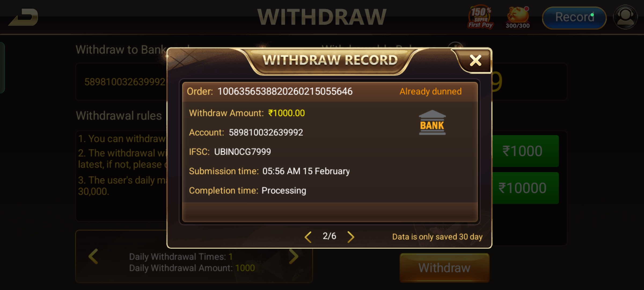The image size is (644, 290).
Task: Select the ₹10000 amount option
Action: (525, 188)
